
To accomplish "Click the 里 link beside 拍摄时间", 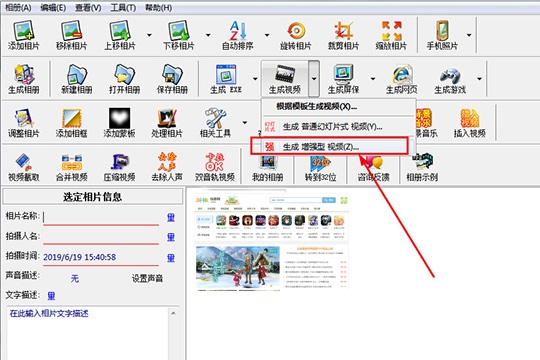I will coord(171,258).
